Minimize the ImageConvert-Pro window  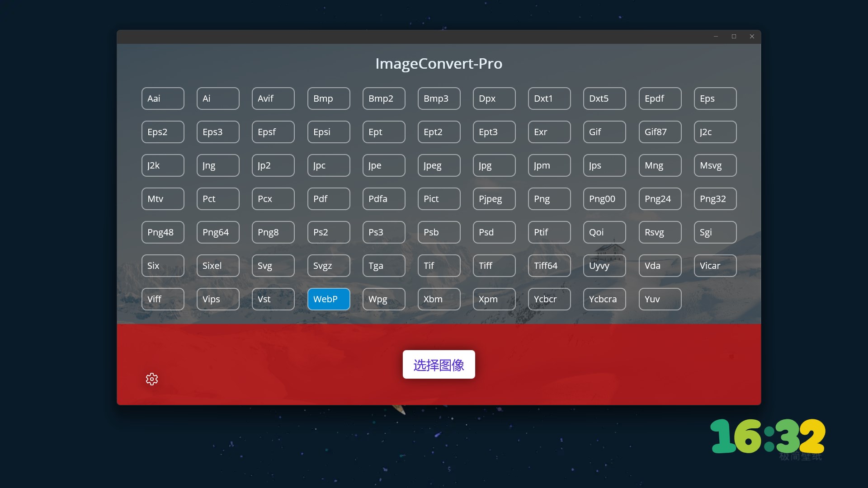coord(716,37)
